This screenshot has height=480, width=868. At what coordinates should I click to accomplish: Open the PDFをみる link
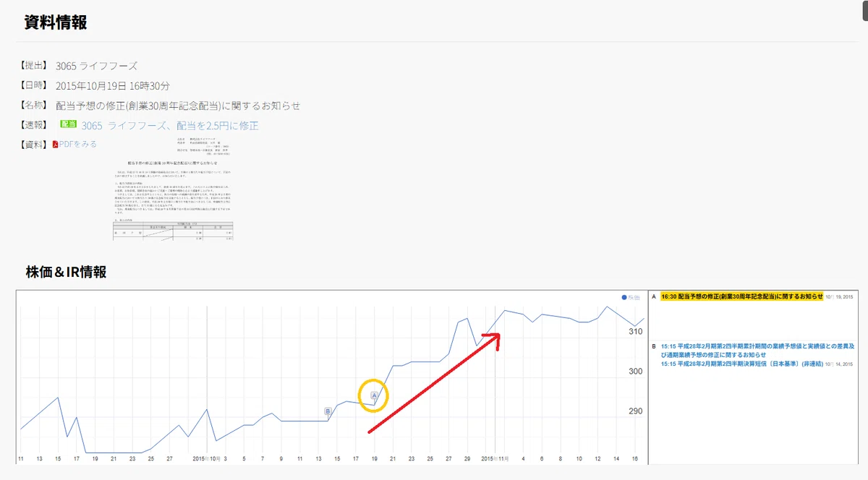point(77,145)
